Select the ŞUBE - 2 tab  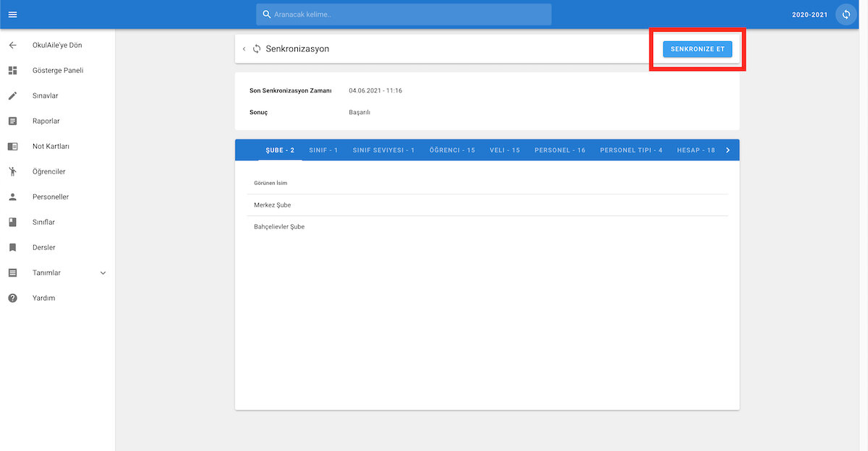click(x=280, y=150)
